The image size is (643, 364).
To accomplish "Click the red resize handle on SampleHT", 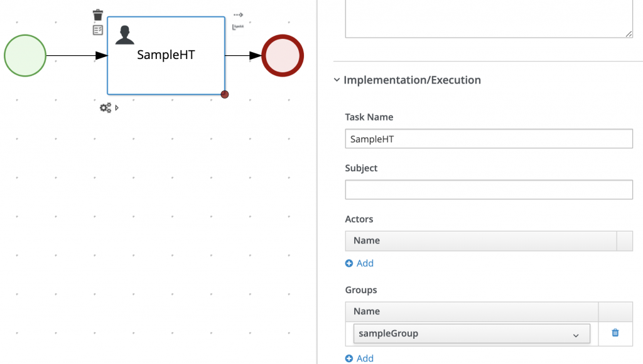I will (225, 95).
